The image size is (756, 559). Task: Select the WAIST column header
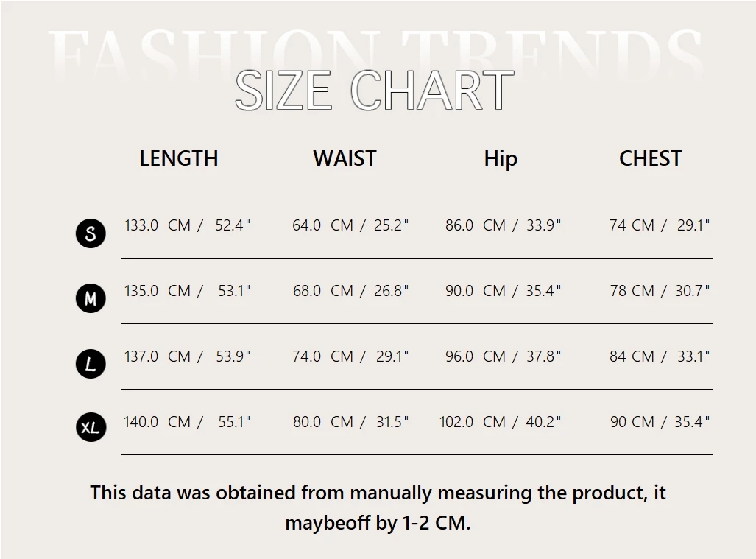click(345, 158)
